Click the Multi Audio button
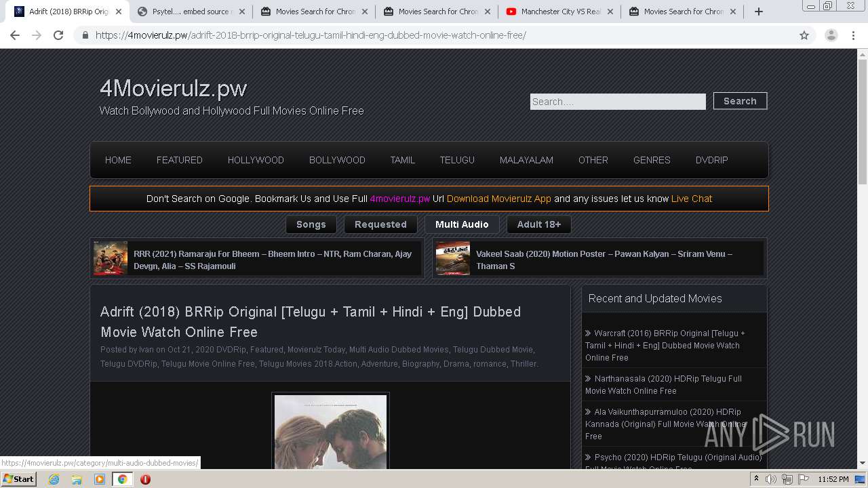 coord(462,224)
